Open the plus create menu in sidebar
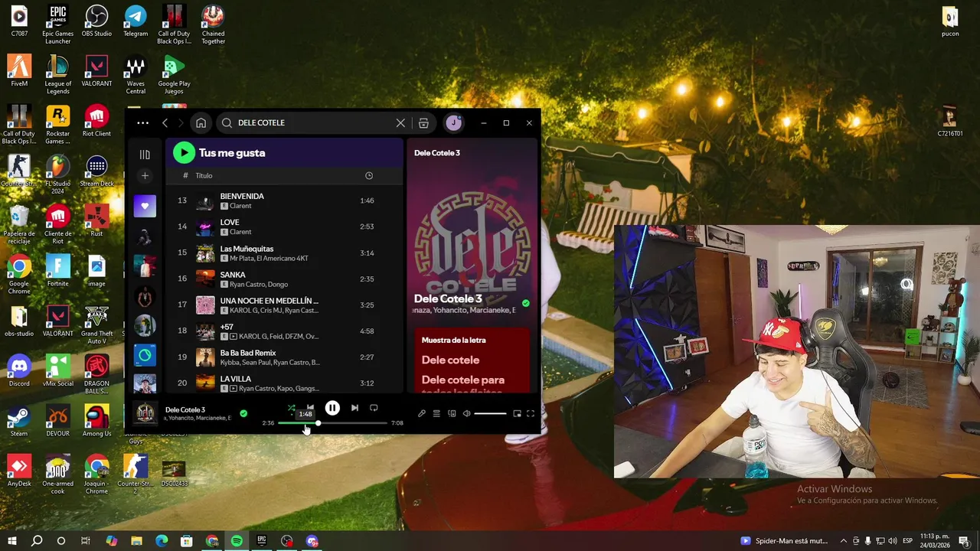Viewport: 980px width, 551px height. (x=145, y=176)
